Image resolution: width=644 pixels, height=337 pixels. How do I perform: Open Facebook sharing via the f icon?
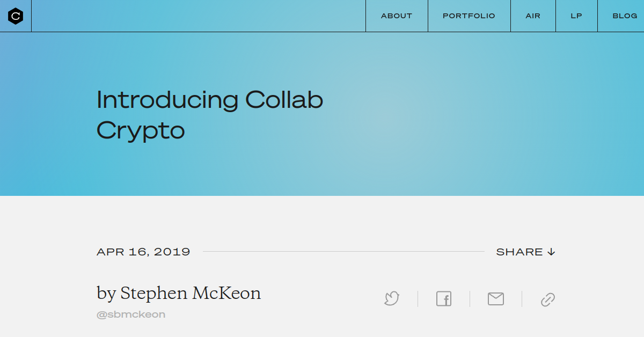(x=443, y=299)
